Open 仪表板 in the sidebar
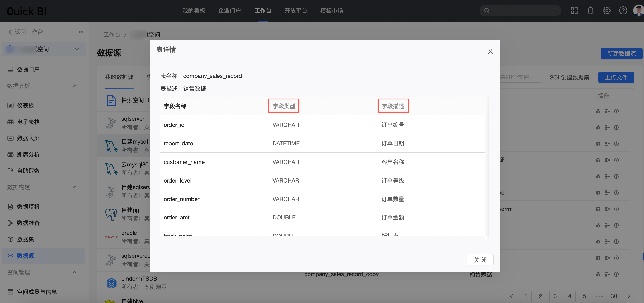Image resolution: width=644 pixels, height=303 pixels. [25, 105]
